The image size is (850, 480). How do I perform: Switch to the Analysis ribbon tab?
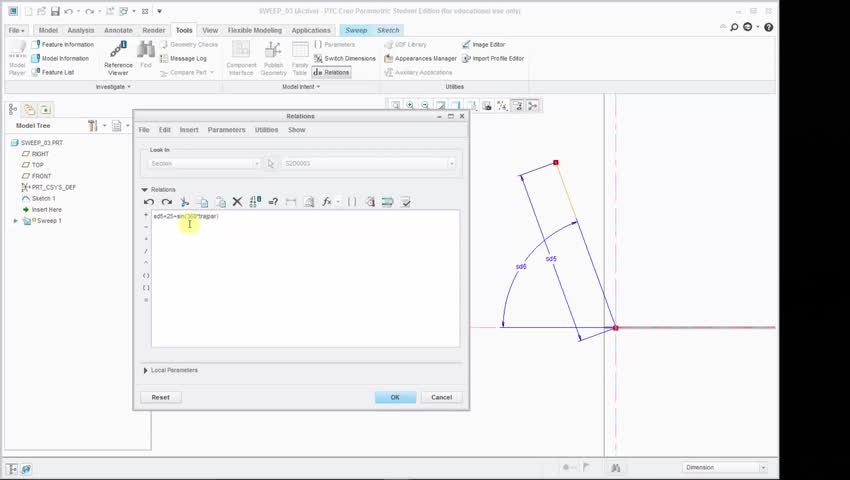click(x=81, y=30)
